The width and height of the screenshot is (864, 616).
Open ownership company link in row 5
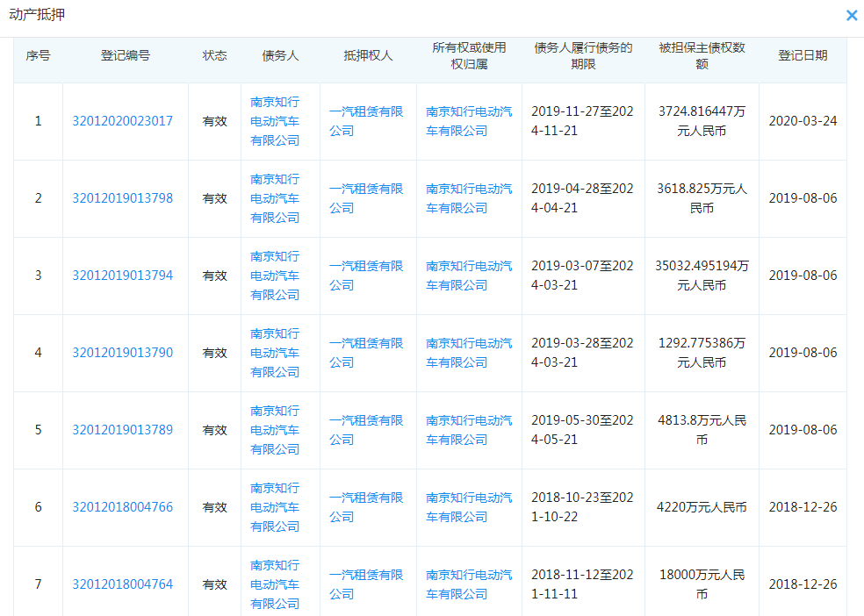pos(469,430)
